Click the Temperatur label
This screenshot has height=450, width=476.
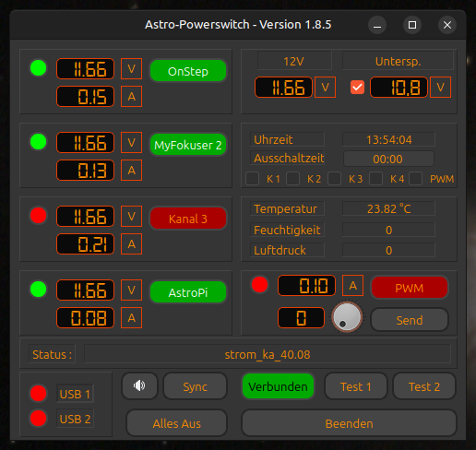(x=287, y=208)
